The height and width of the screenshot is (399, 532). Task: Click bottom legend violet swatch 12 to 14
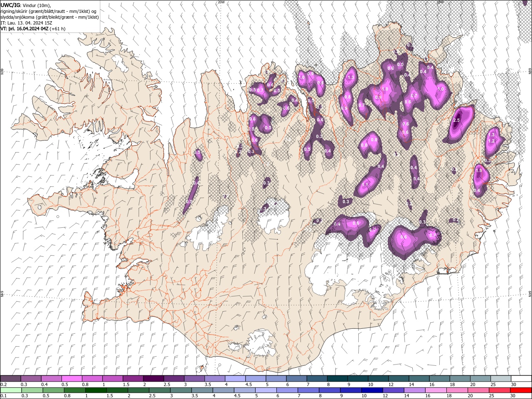point(393,390)
